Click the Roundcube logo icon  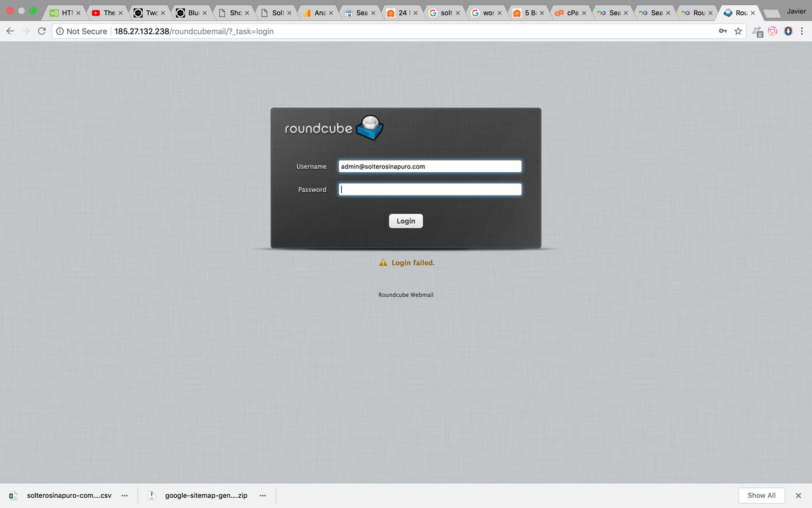click(x=370, y=127)
